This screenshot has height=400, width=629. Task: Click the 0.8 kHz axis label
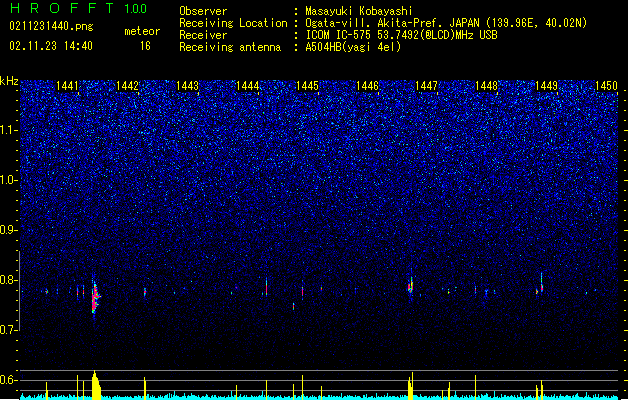tap(9, 280)
